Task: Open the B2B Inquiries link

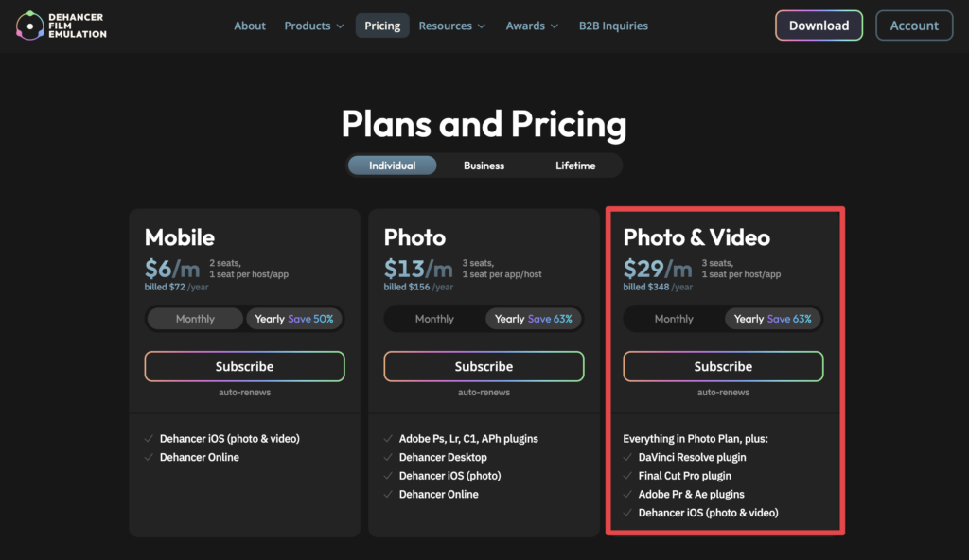Action: (613, 26)
